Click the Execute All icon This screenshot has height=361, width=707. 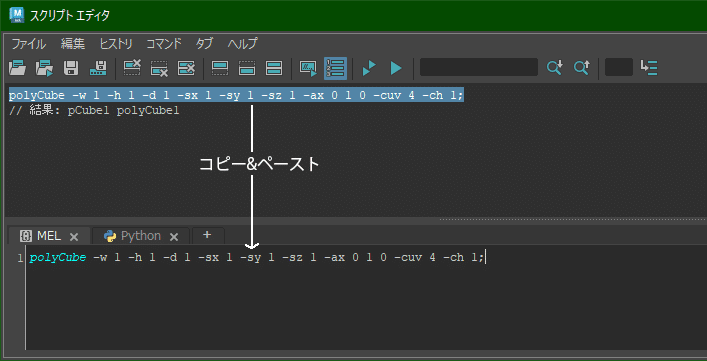coord(369,68)
